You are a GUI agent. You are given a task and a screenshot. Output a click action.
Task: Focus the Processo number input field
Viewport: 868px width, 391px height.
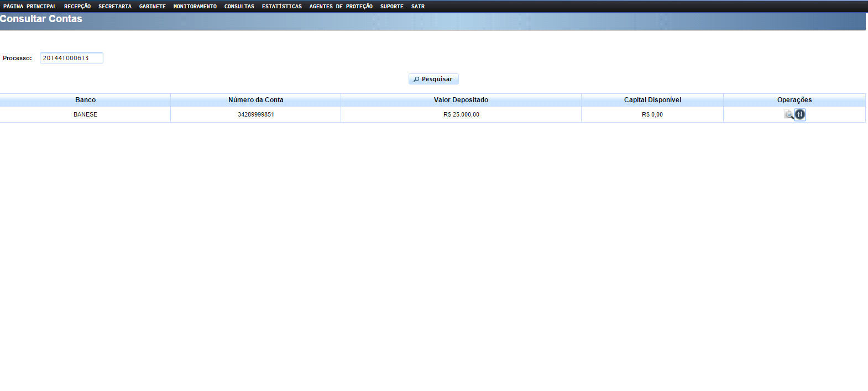click(x=71, y=58)
